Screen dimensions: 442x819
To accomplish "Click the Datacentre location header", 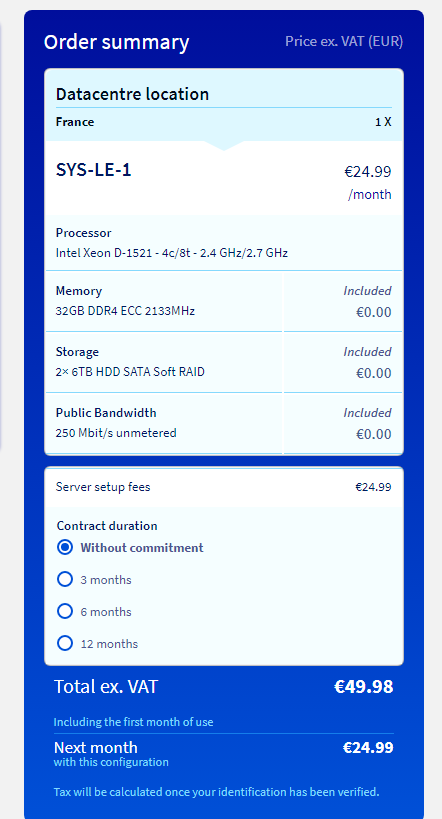I will [x=132, y=94].
